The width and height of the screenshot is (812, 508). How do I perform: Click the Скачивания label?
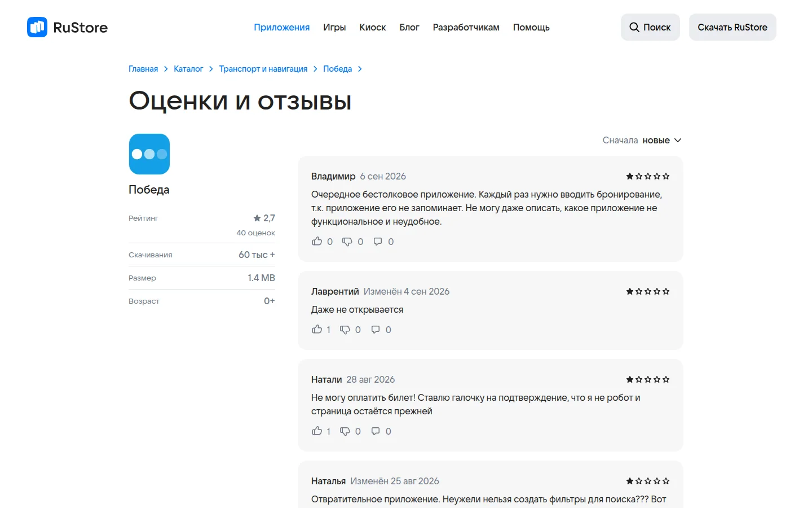tap(151, 255)
